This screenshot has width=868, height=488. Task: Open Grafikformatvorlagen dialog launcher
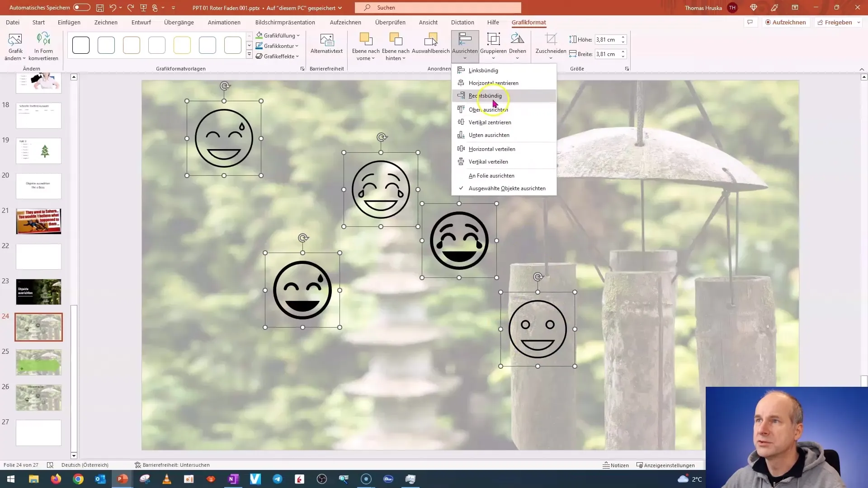pyautogui.click(x=302, y=69)
